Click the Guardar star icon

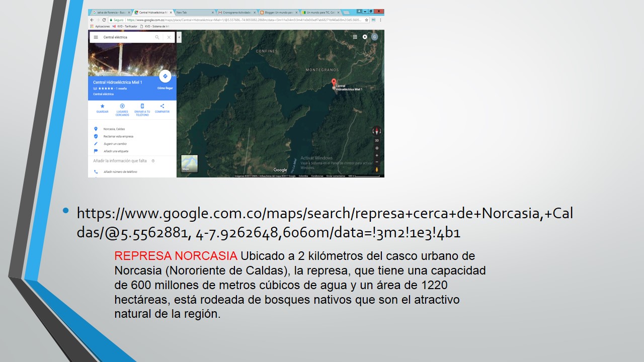coord(102,106)
